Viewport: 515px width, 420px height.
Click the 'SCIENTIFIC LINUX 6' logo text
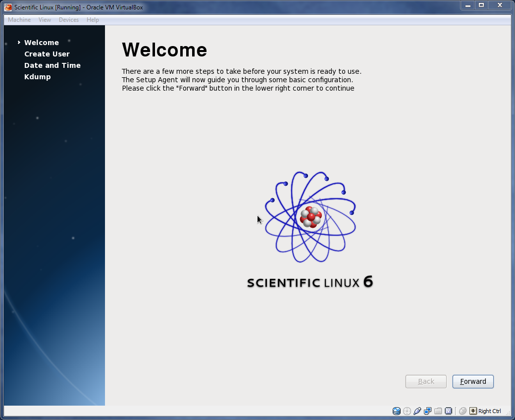(310, 282)
